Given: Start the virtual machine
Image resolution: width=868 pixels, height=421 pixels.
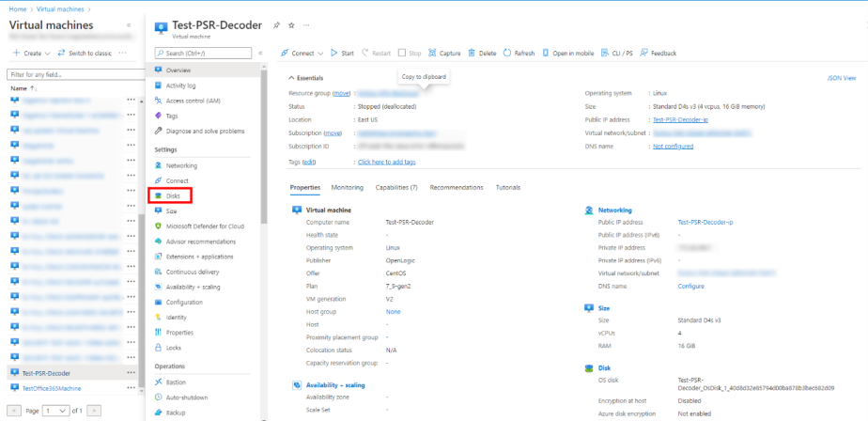Looking at the screenshot, I should [342, 54].
